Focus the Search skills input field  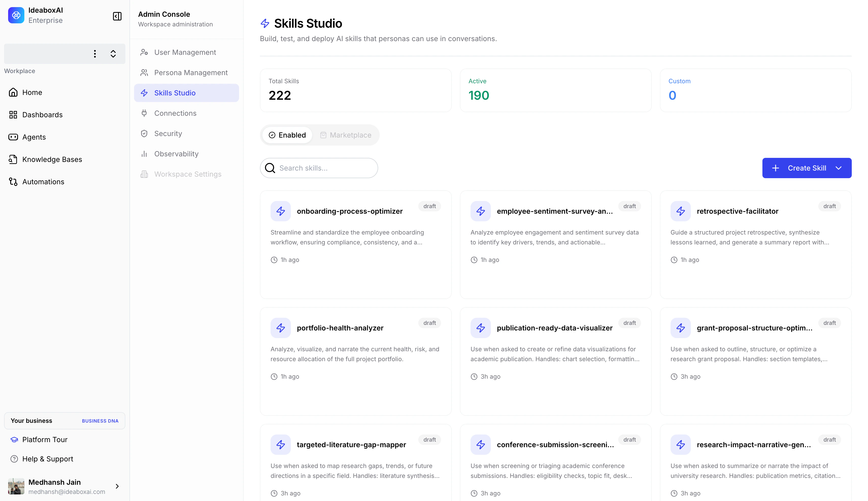(319, 168)
